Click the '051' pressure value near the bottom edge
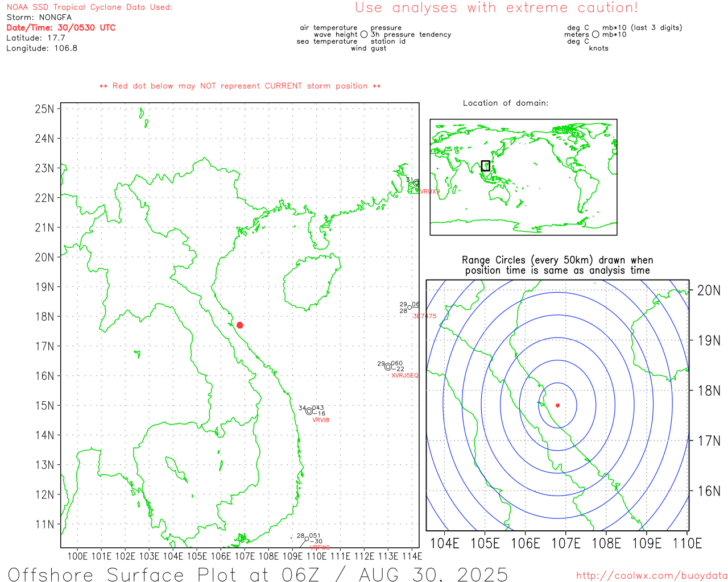This screenshot has height=582, width=728. tap(315, 535)
